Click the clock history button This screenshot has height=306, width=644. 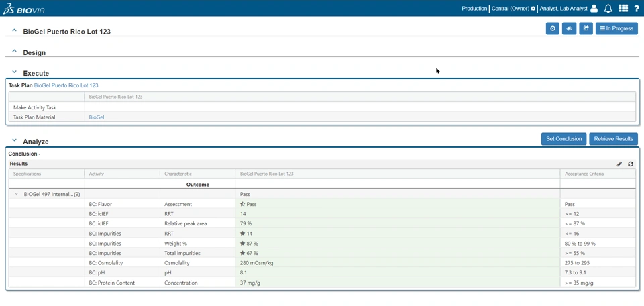click(552, 28)
